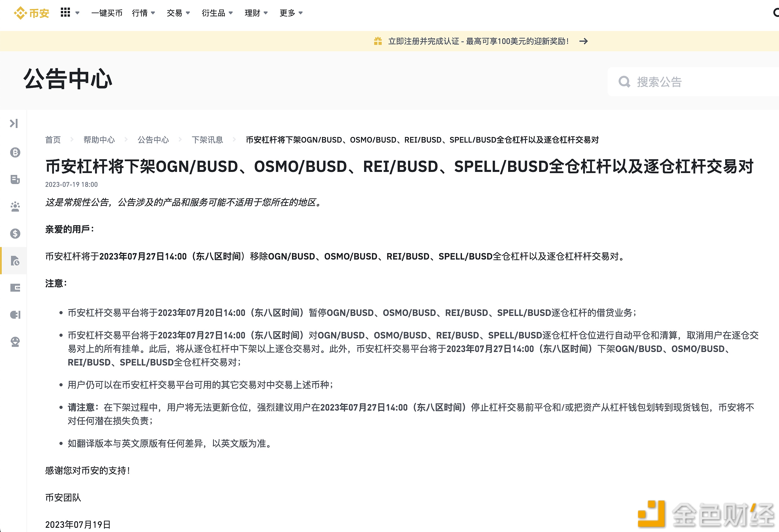The image size is (779, 532).
Task: Open 一键买币 menu item
Action: coord(107,13)
